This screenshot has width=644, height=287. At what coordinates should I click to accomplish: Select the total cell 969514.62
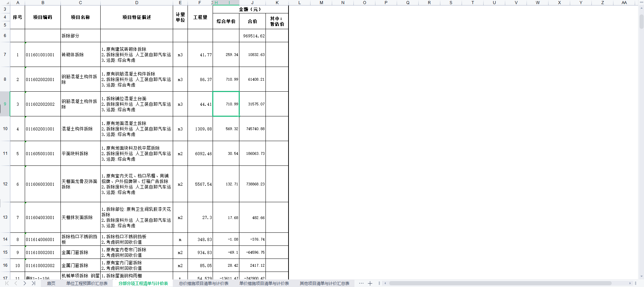(x=252, y=36)
